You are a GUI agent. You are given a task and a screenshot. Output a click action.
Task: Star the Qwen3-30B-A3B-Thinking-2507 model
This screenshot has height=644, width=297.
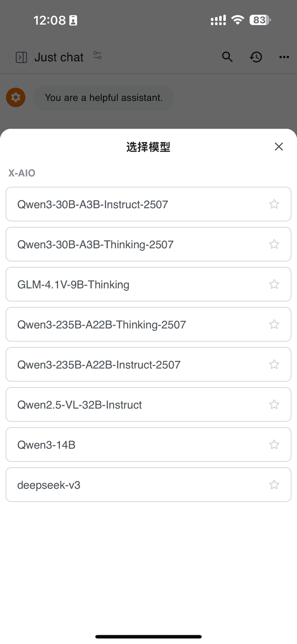(274, 244)
